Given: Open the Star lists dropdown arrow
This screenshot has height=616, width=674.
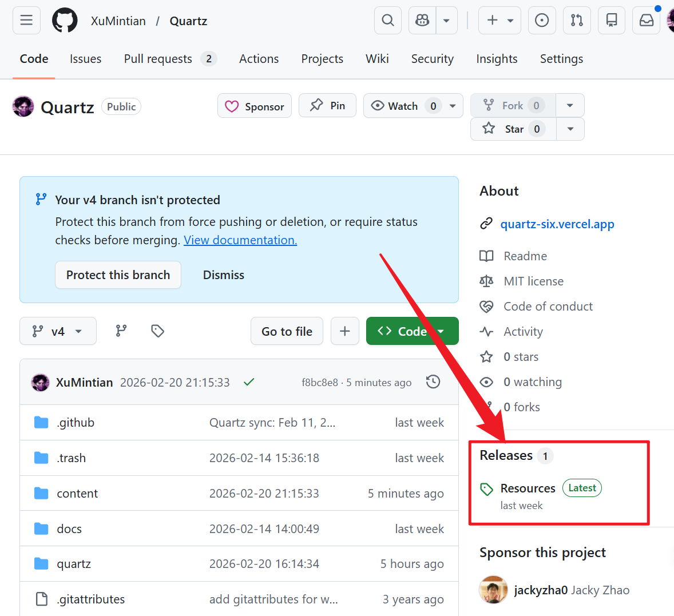Looking at the screenshot, I should click(x=570, y=129).
